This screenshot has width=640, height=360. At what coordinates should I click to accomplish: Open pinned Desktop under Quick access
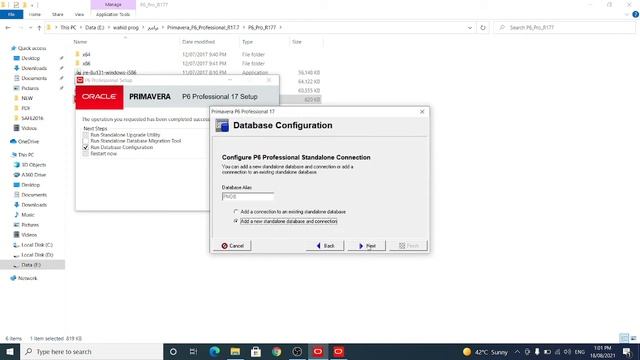coord(31,58)
